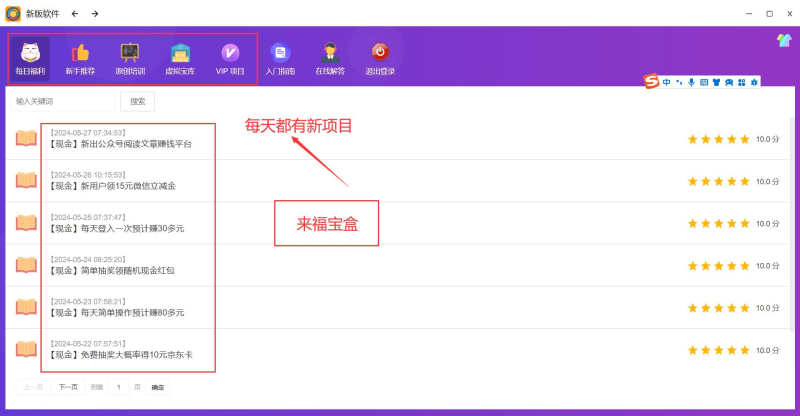Viewport: 800px width, 416px height.
Task: Open 【现金】新出公众号阅读文章赚钱平台 entry
Action: pyautogui.click(x=120, y=144)
